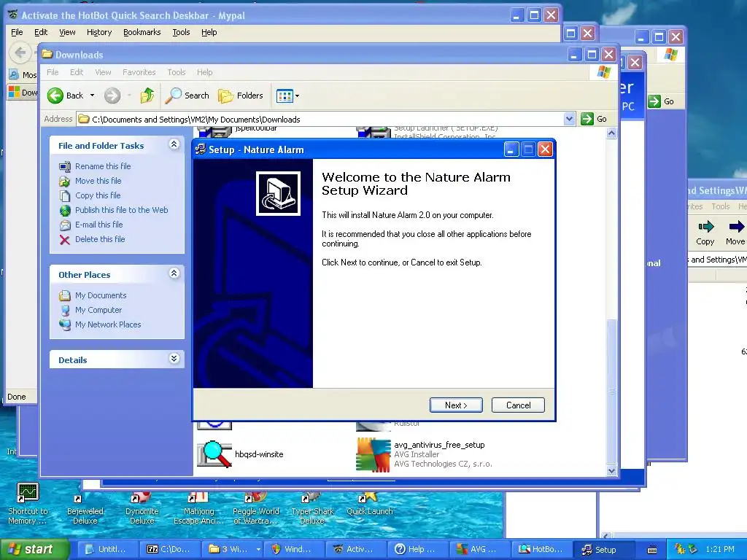
Task: Switch to AVG taskbar item
Action: (x=480, y=549)
